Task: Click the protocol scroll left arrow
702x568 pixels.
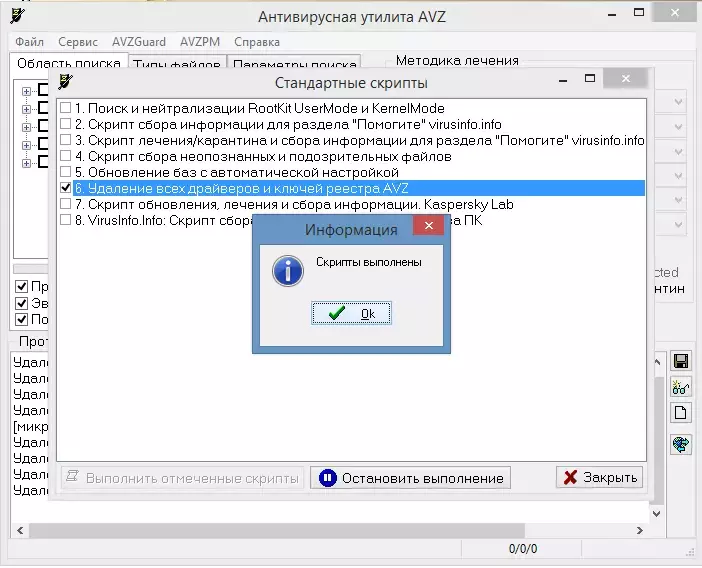Action: coord(20,530)
